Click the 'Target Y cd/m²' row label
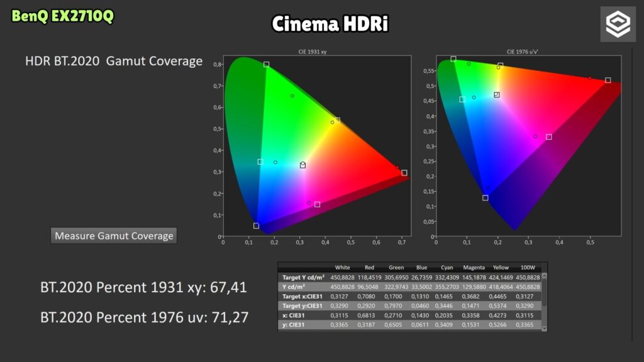This screenshot has width=644, height=362. (x=303, y=277)
